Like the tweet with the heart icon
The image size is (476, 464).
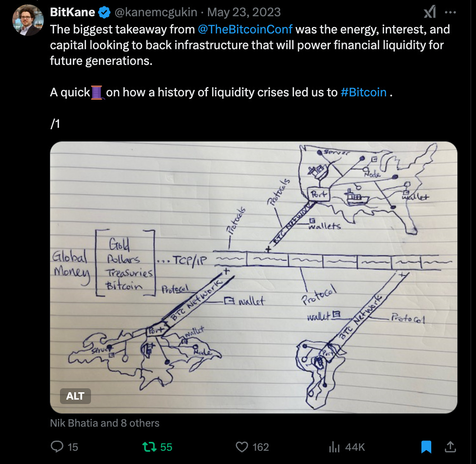(x=242, y=447)
